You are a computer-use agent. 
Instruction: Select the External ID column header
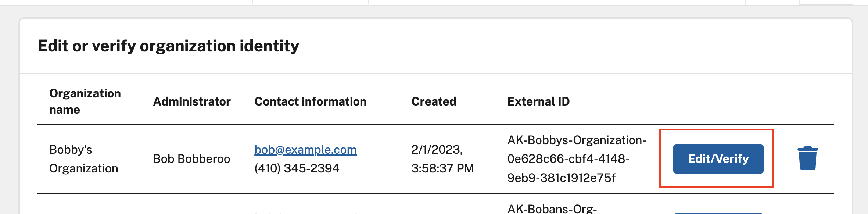coord(538,101)
